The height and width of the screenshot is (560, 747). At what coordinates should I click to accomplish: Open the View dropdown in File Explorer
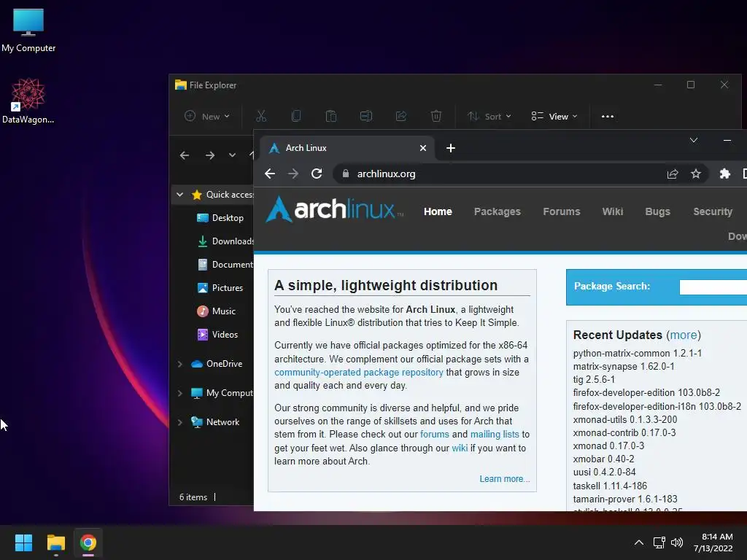point(554,116)
